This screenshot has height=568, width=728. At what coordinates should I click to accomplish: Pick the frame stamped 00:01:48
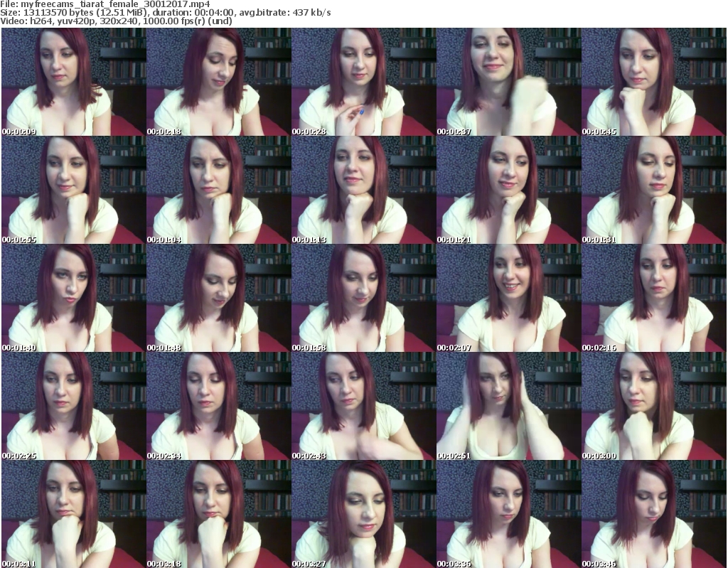(219, 298)
